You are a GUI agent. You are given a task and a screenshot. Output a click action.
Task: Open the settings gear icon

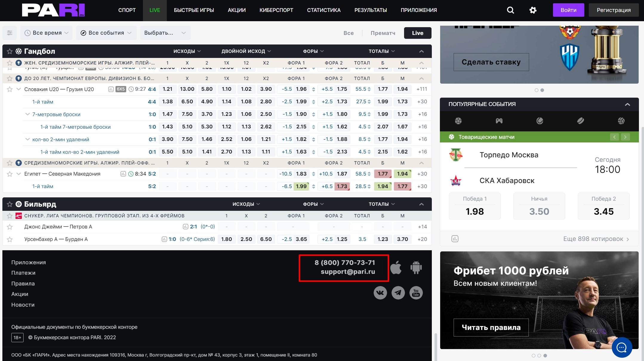(533, 10)
